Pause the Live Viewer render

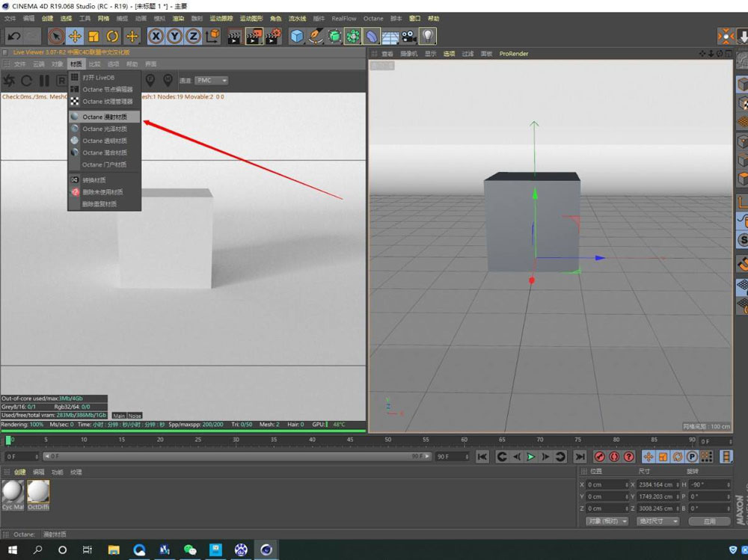coord(44,81)
